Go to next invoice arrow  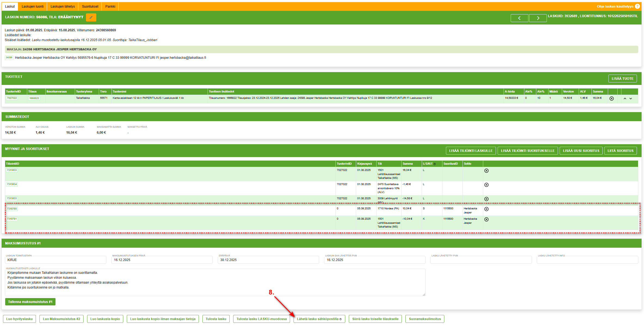coord(538,18)
